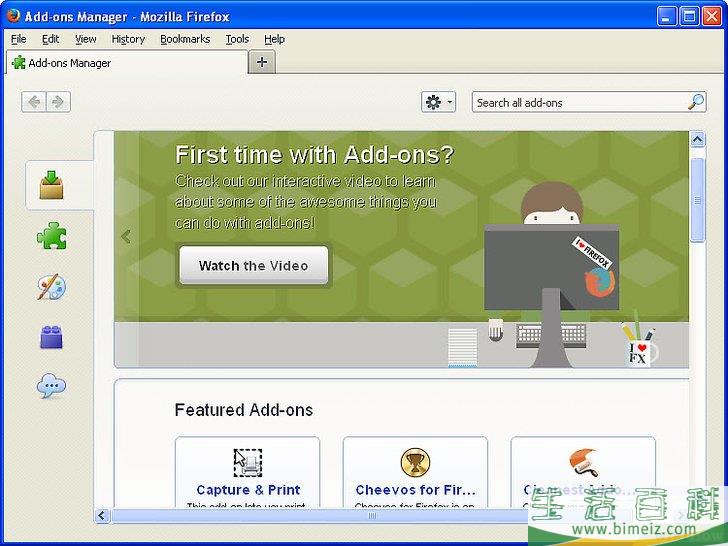The height and width of the screenshot is (546, 728).
Task: Go back with the left arrow button
Action: point(34,102)
